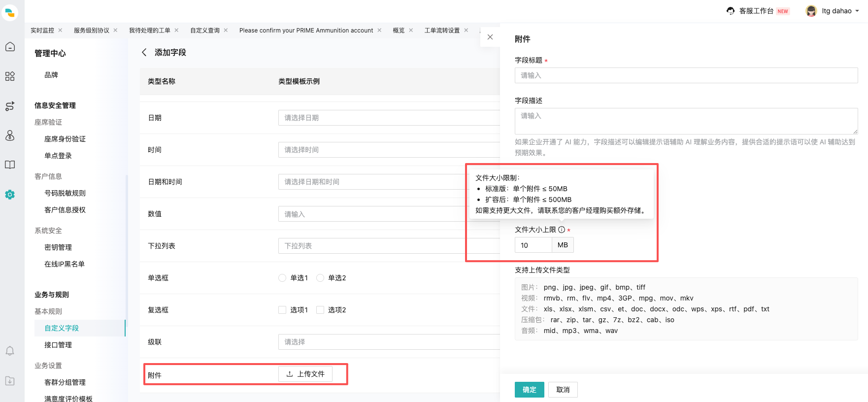Select the 单选1 radio button
Screen dimensions: 868x402
pos(282,278)
